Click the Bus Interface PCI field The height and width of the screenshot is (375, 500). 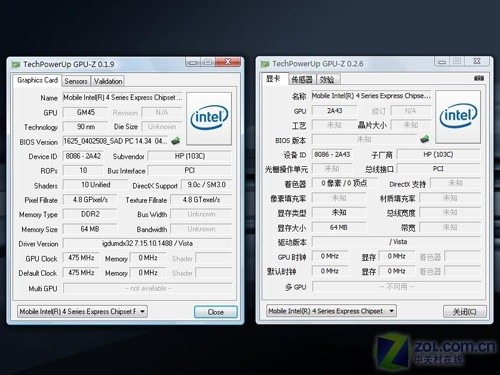pos(189,170)
